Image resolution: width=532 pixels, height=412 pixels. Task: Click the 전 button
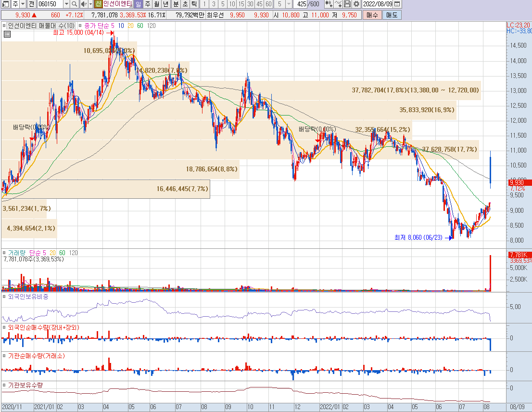(x=31, y=4)
